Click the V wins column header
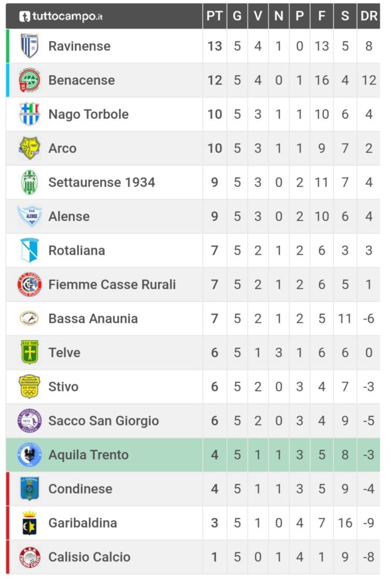Viewport: 392px width, 579px height. tap(258, 16)
